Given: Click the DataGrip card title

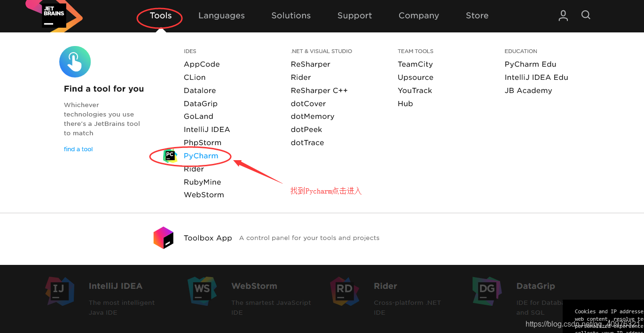Looking at the screenshot, I should tap(536, 286).
